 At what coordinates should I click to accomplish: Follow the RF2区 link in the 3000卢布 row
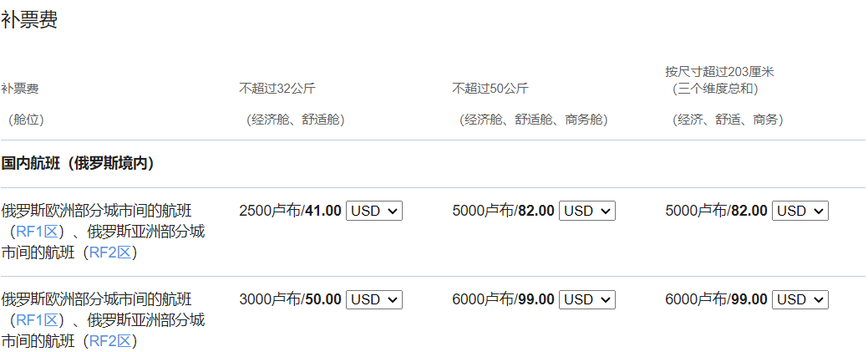point(110,340)
